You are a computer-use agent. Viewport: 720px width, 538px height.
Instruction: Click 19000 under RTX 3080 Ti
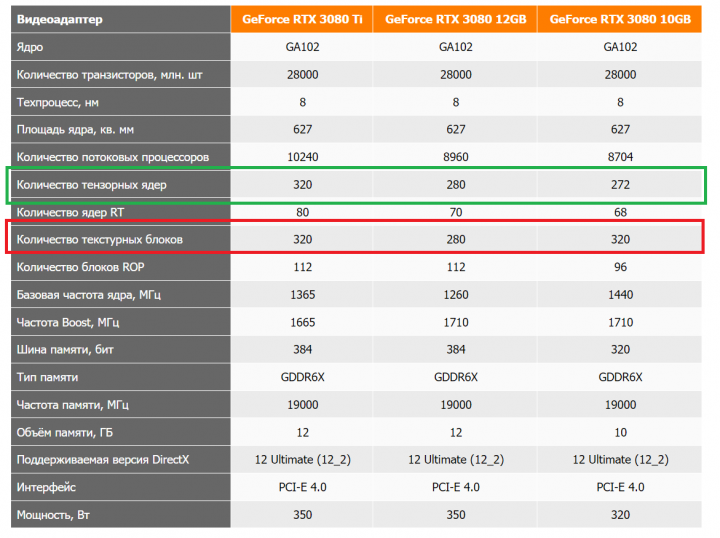click(303, 405)
